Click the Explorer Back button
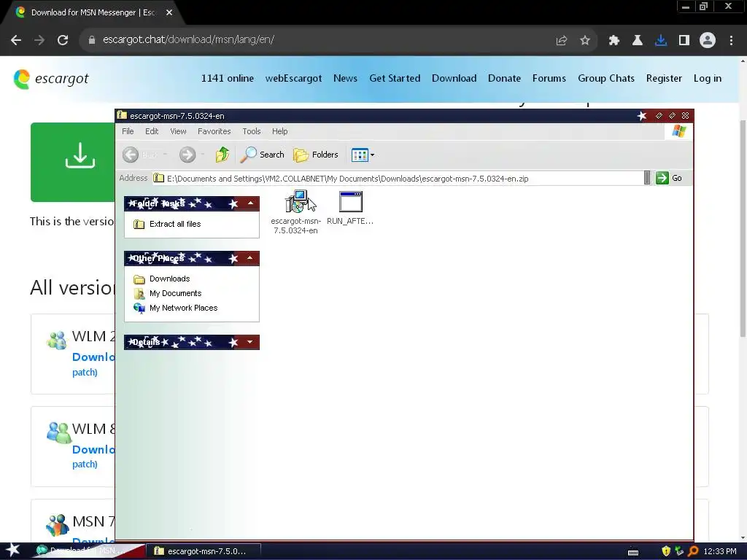This screenshot has height=560, width=747. [x=131, y=155]
